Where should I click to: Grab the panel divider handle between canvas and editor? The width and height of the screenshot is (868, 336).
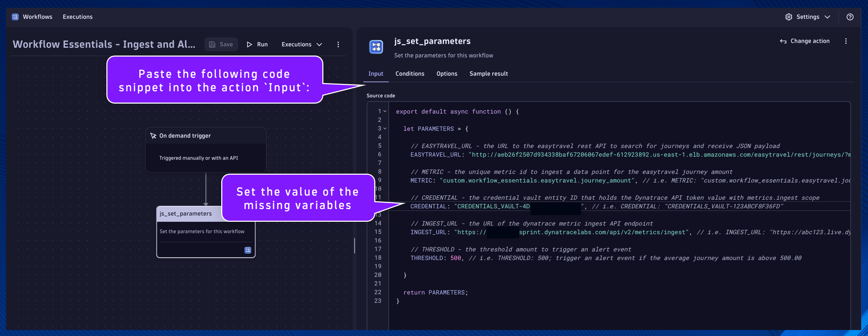coord(354,245)
